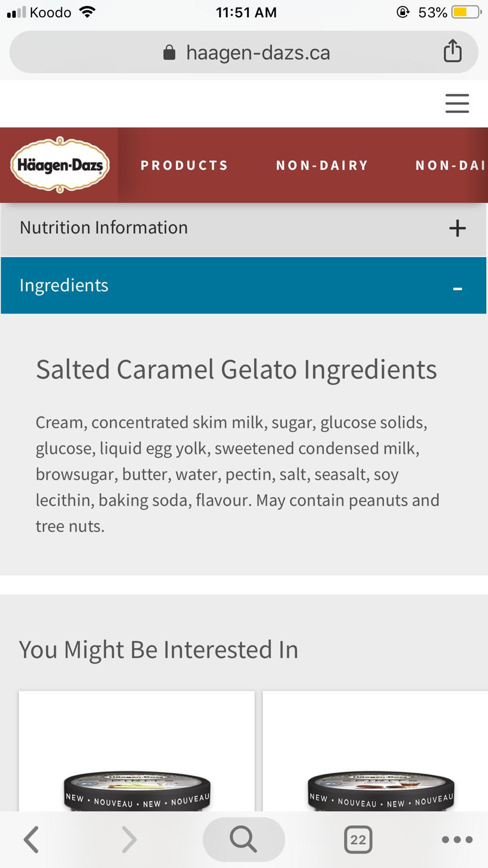Open the three-dot browser menu
The image size is (488, 868).
tap(457, 839)
